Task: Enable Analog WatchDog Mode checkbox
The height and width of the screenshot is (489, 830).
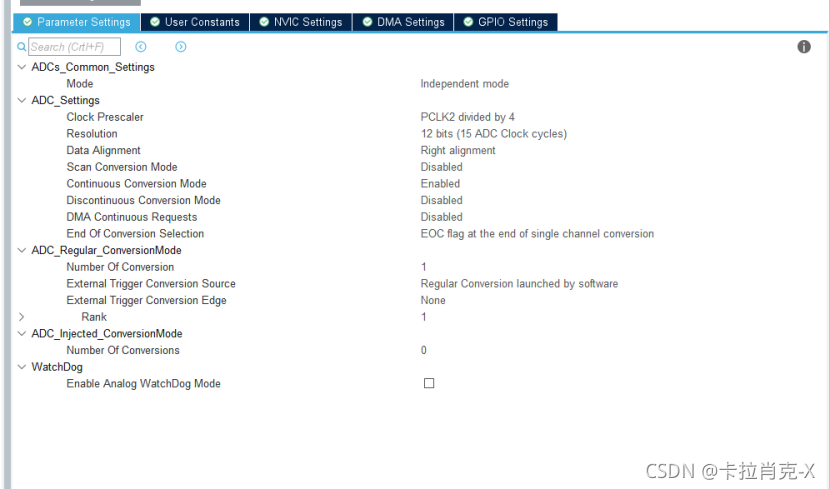Action: click(x=429, y=383)
